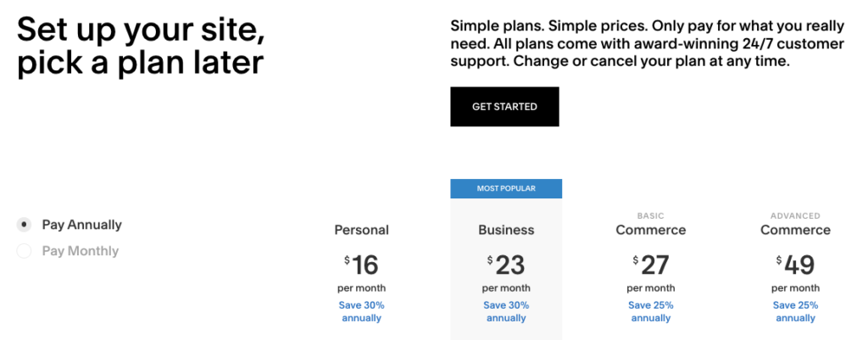Click the Pay Annually label

click(81, 225)
